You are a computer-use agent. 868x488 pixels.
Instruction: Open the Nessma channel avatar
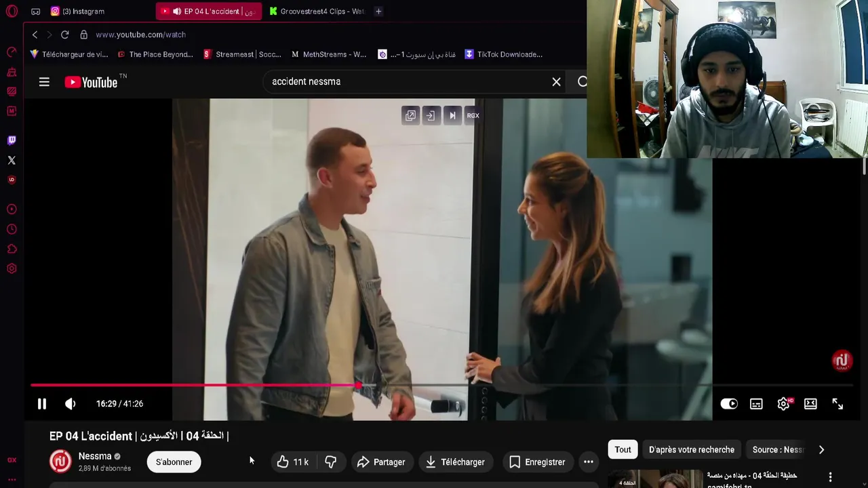[60, 462]
